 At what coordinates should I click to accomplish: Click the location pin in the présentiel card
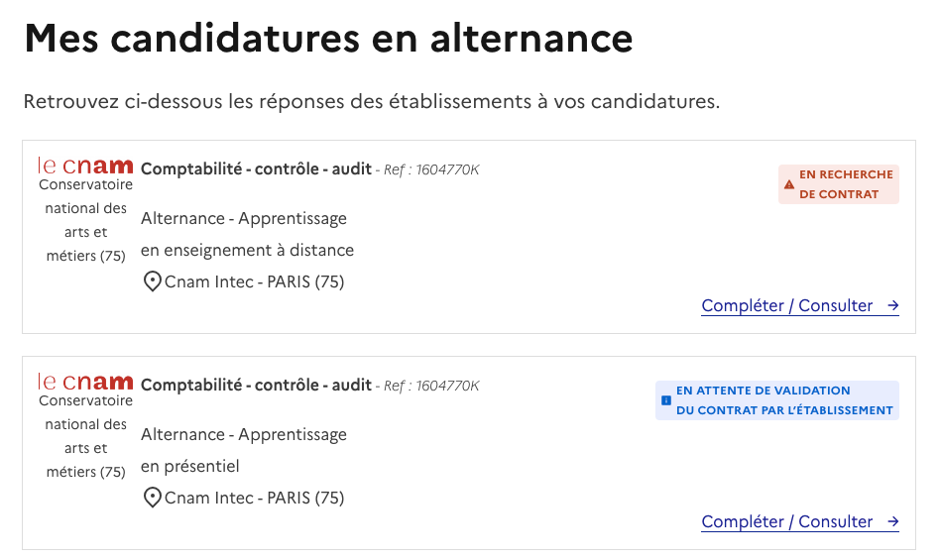point(153,498)
